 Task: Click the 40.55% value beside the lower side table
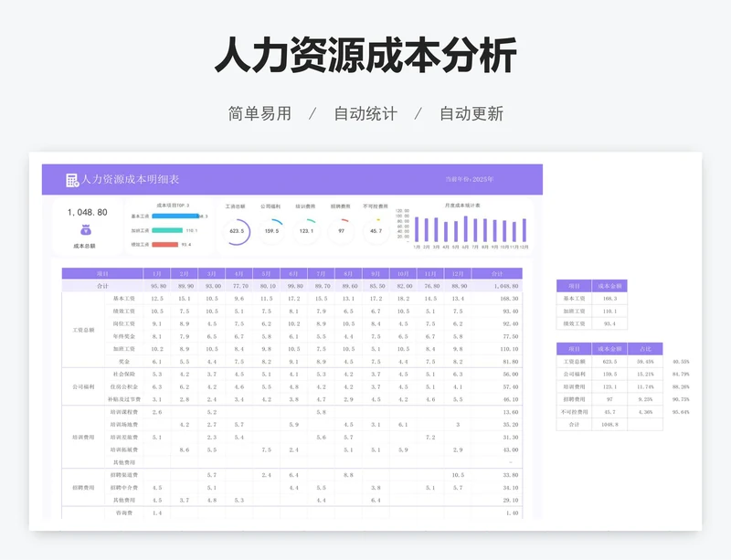681,362
